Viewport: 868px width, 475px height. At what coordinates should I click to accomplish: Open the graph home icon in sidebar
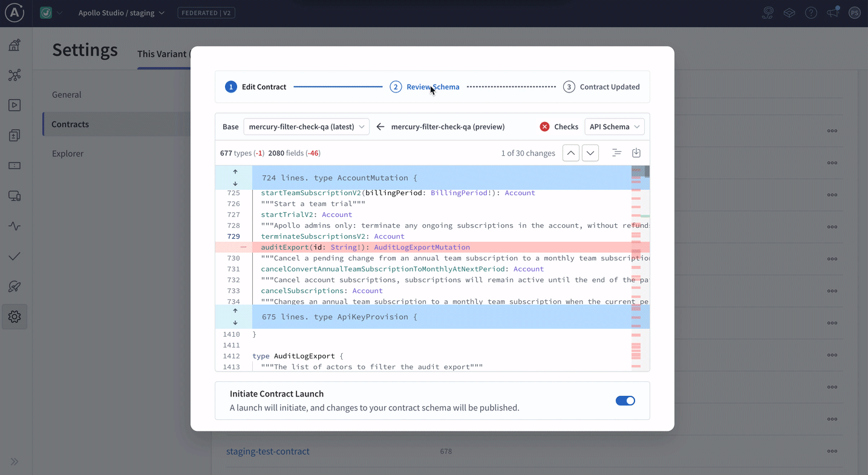[x=15, y=45]
